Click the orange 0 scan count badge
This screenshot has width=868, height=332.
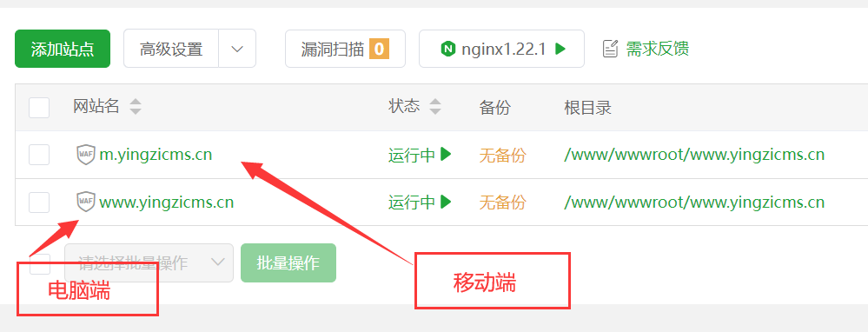point(379,49)
